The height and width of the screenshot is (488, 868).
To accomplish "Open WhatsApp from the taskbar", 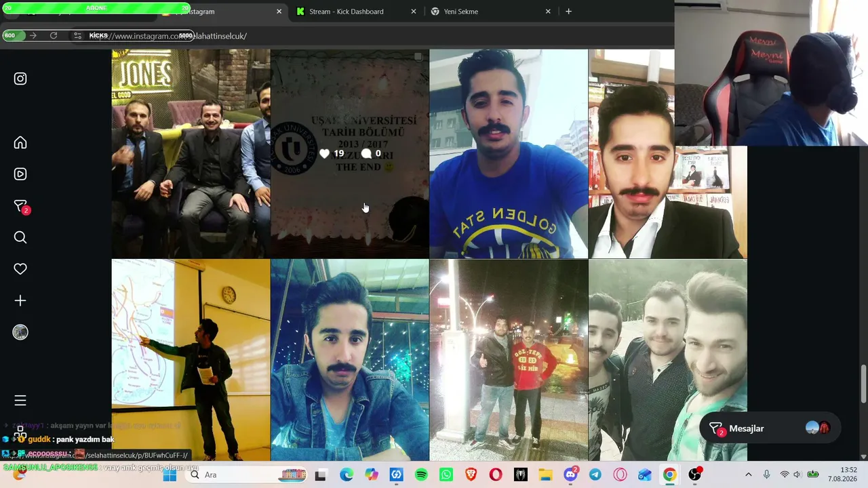I will (x=446, y=475).
